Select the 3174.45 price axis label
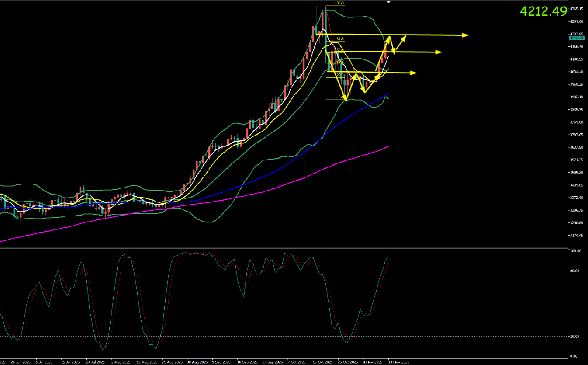 point(578,236)
